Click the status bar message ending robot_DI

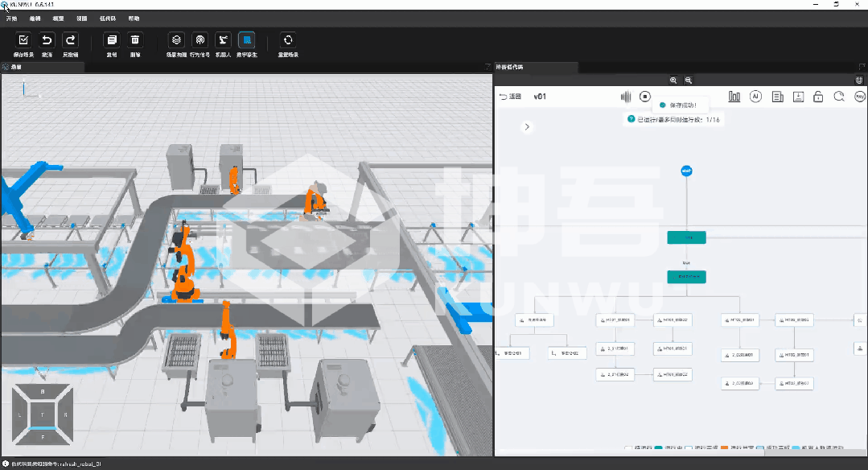point(56,464)
